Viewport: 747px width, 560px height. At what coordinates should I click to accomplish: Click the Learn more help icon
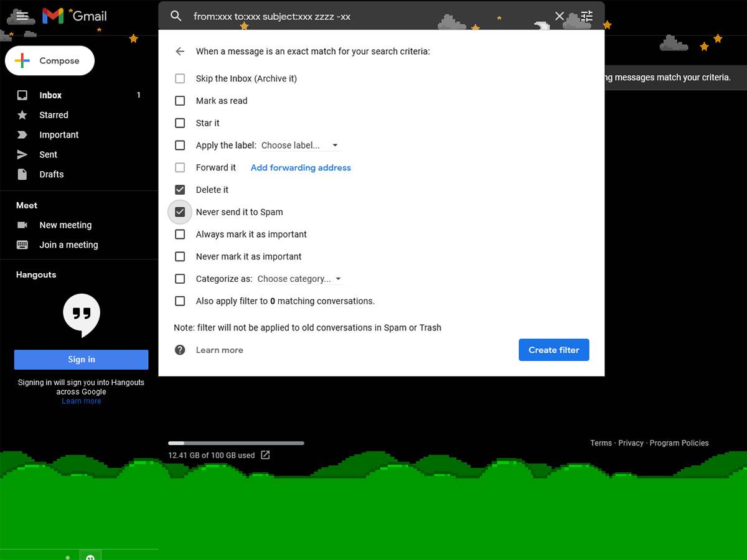click(x=180, y=350)
